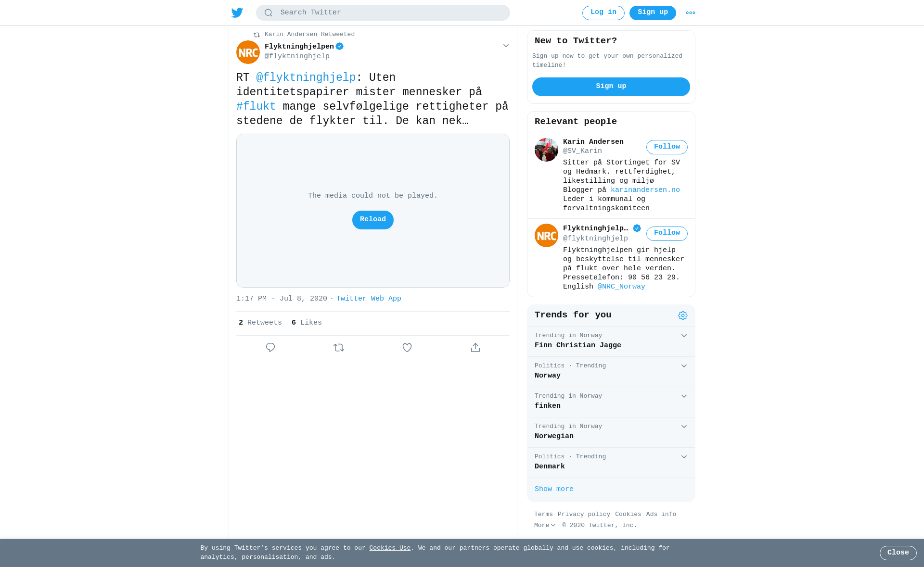Click the Twitter bird home logo
The height and width of the screenshot is (567, 924).
[237, 13]
